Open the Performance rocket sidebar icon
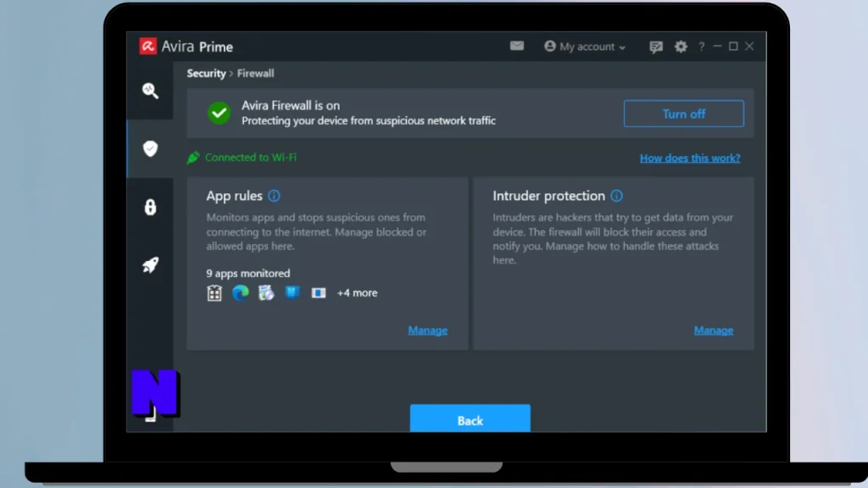The width and height of the screenshot is (868, 488). [x=150, y=265]
